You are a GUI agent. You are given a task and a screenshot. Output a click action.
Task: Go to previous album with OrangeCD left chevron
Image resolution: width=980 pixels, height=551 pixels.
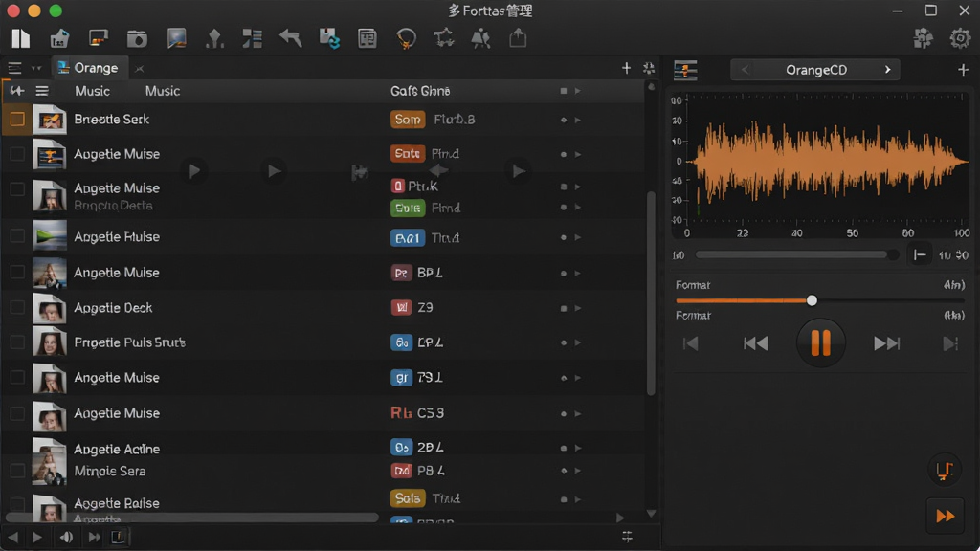(745, 69)
